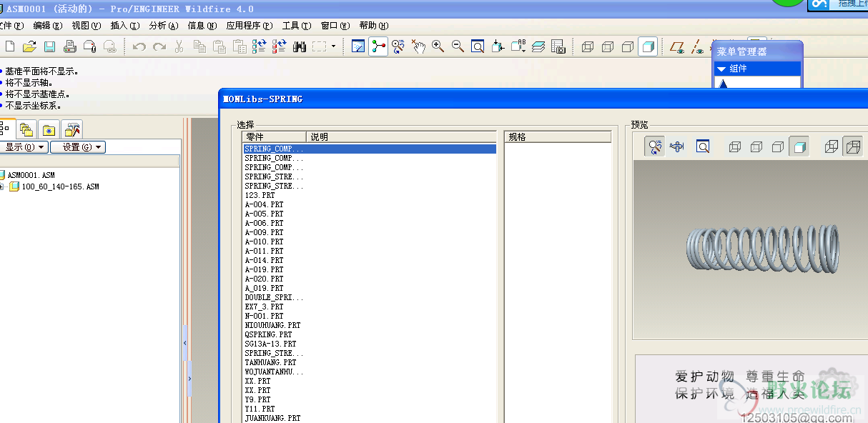
Task: Click the 零件 column header
Action: point(275,137)
